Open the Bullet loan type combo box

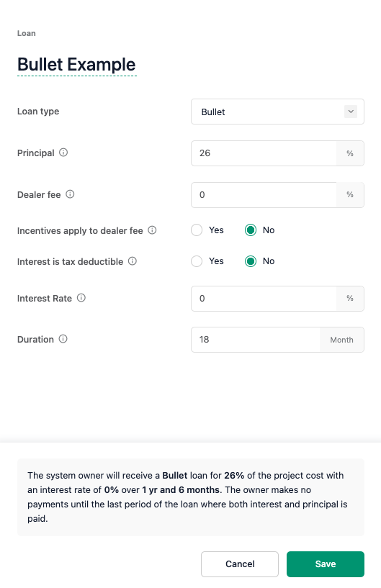click(x=277, y=112)
